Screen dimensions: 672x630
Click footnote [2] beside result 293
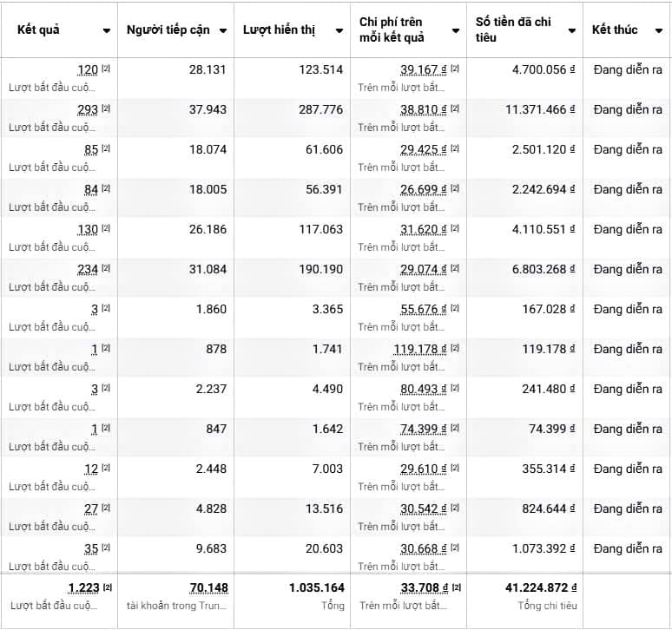click(x=106, y=108)
